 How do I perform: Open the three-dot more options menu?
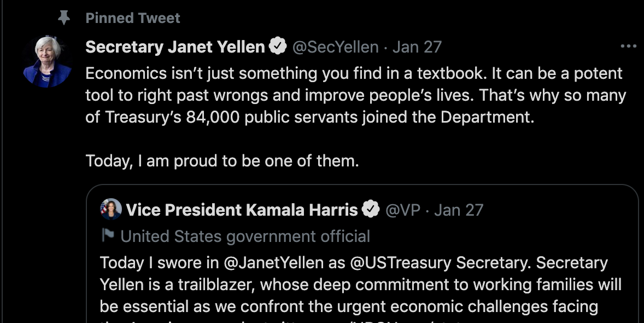pos(628,47)
